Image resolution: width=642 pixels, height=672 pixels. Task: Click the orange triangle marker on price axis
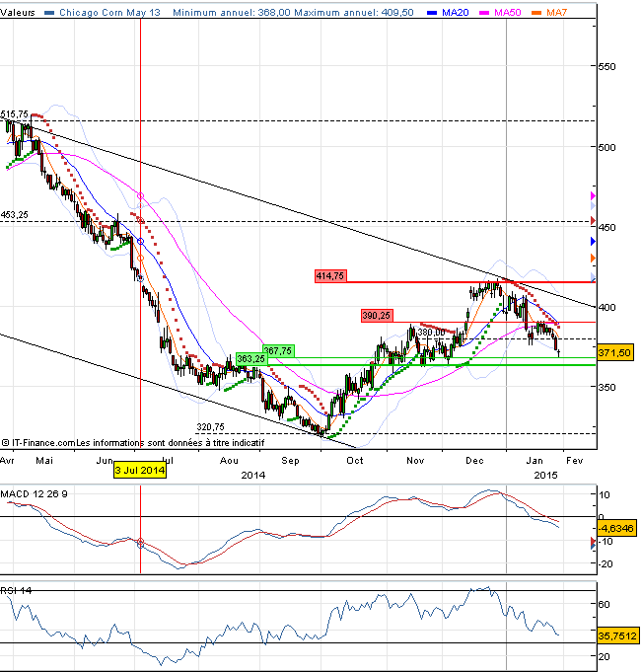[593, 258]
